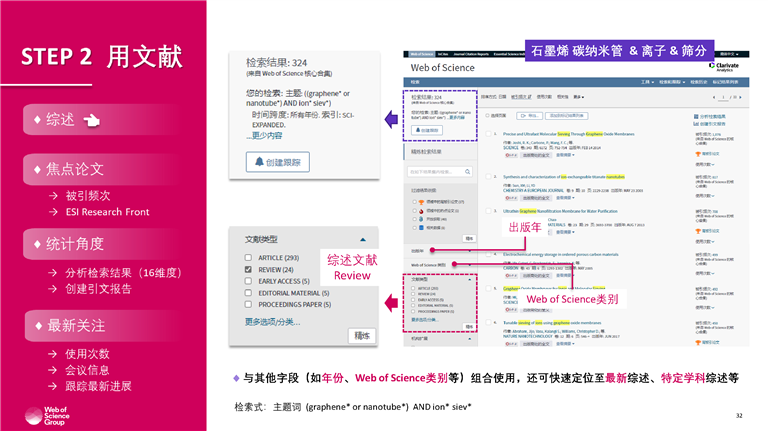Click the 导出 export button
Viewport: 768px width, 431px height.
[529, 116]
